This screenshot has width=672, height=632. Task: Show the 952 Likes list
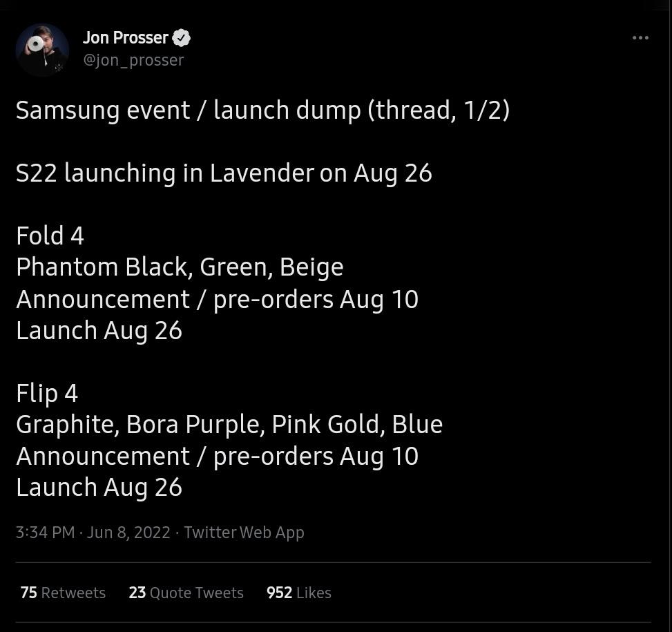pos(298,593)
